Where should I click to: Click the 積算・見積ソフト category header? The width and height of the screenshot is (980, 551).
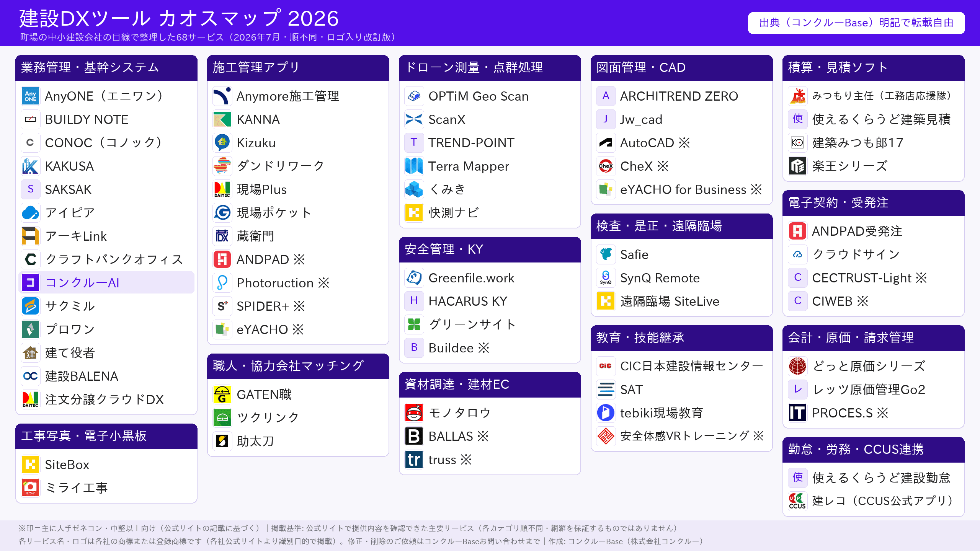click(x=874, y=68)
